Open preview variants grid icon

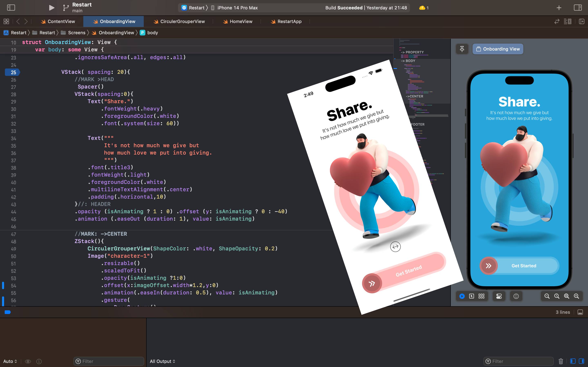click(481, 296)
